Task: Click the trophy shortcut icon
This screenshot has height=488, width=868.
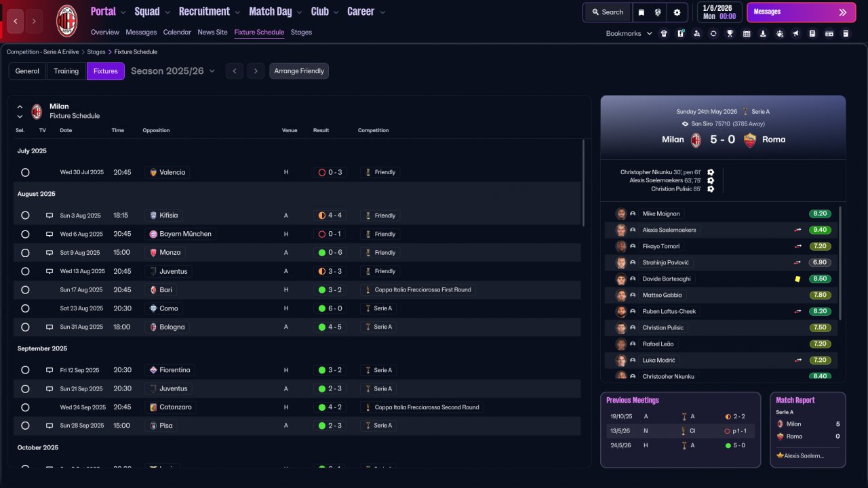Action: tap(730, 33)
